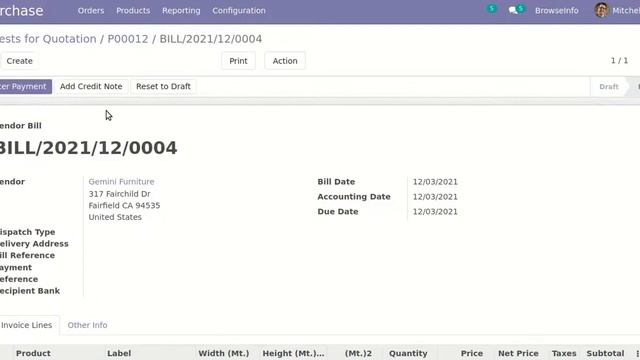Select the Draft status stage

(x=609, y=87)
